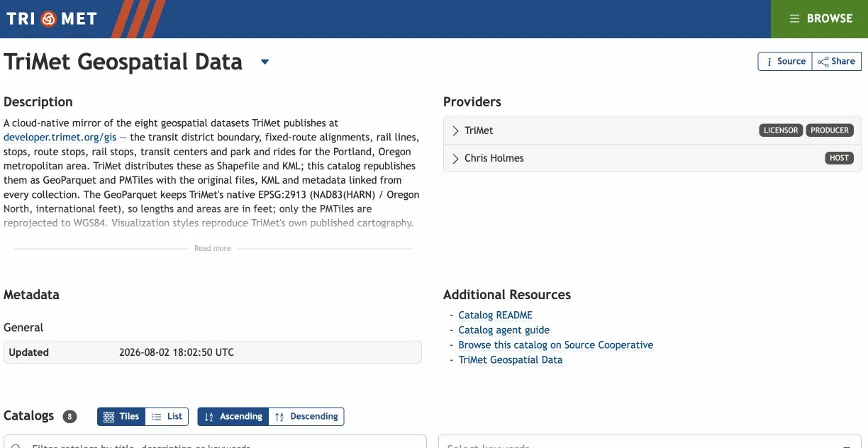Switch catalogs view to List

pos(167,417)
